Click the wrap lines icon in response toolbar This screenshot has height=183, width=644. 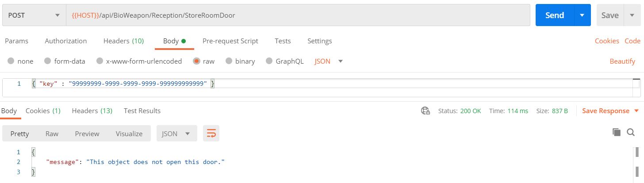pos(211,133)
